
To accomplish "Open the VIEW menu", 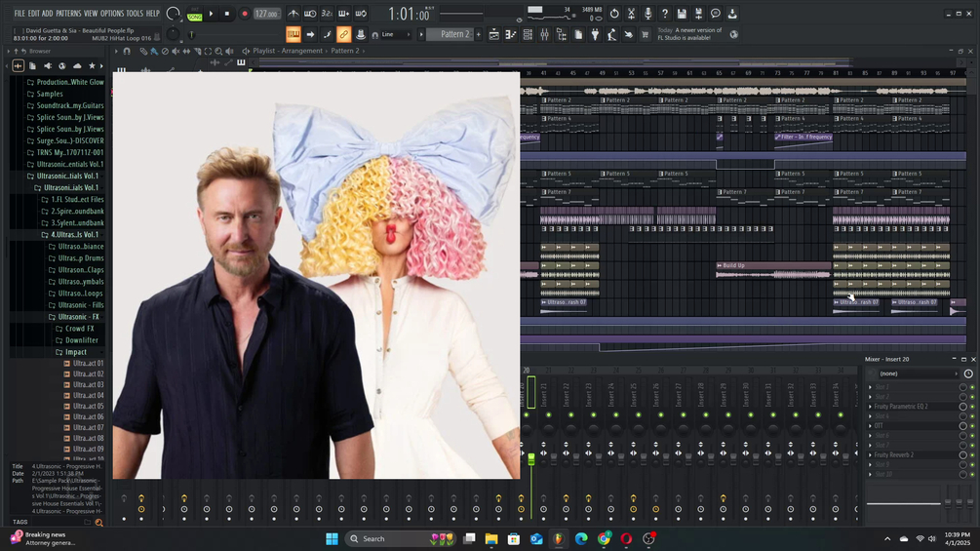I will coord(92,13).
